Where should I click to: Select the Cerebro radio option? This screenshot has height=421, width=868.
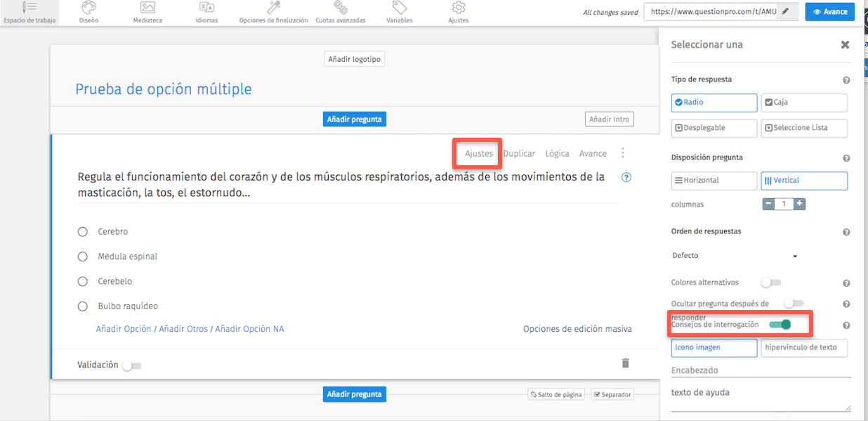tap(83, 232)
